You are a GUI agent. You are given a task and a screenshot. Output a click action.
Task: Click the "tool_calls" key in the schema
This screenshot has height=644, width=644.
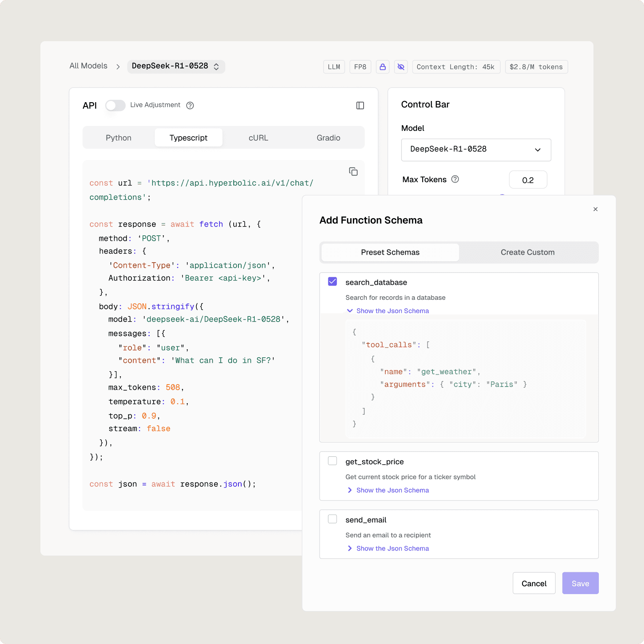coord(389,345)
